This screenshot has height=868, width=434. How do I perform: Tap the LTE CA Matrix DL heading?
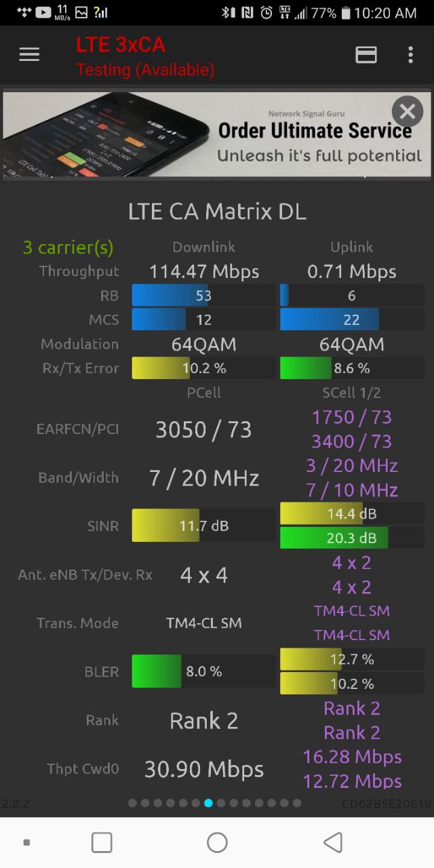point(217,212)
